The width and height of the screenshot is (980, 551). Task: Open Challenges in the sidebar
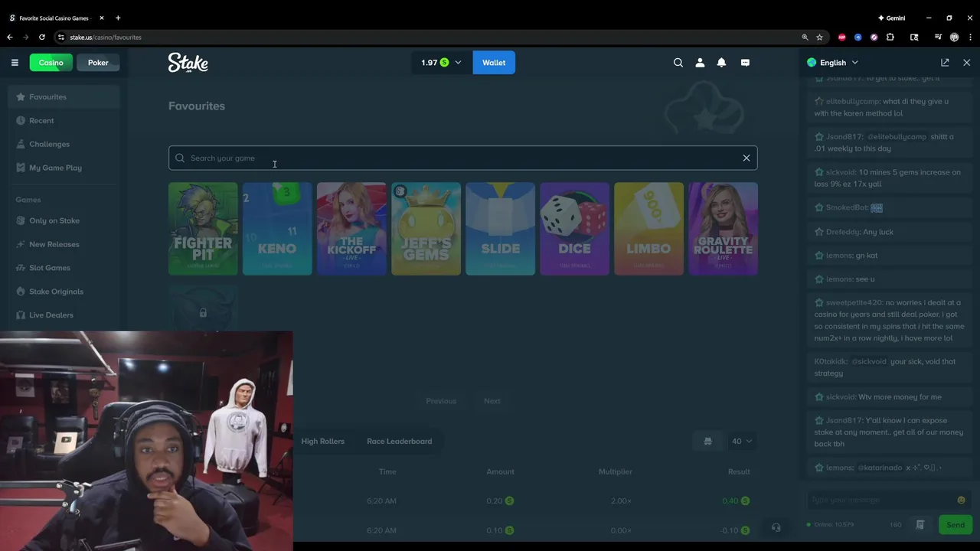pos(64,145)
